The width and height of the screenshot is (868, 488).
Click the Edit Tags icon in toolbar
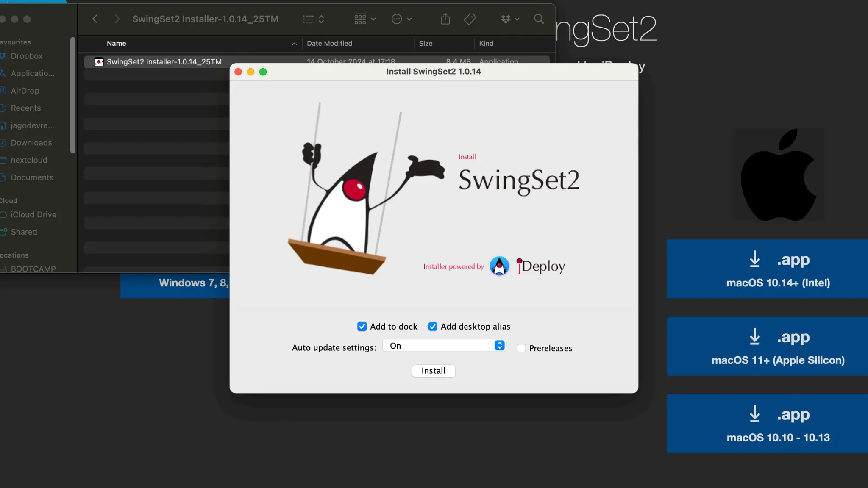coord(470,19)
